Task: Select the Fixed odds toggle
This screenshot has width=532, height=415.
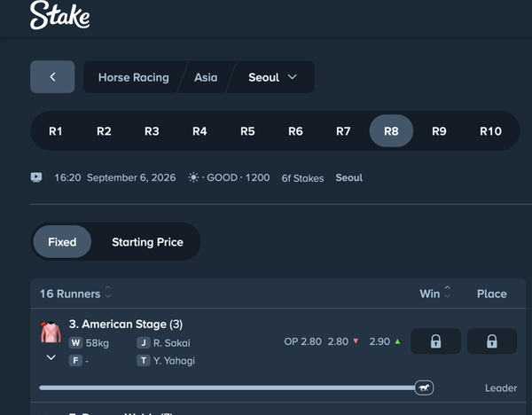Action: [62, 242]
